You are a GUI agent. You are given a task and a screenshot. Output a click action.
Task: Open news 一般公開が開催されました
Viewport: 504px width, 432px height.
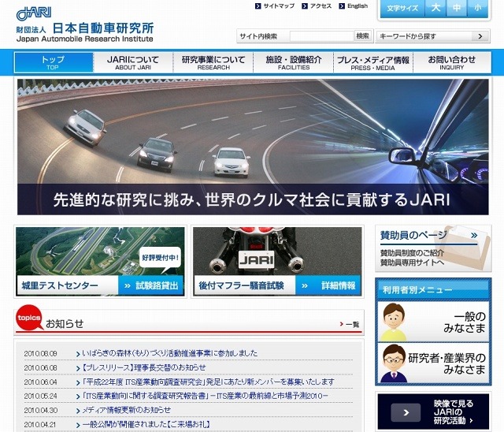(x=146, y=425)
